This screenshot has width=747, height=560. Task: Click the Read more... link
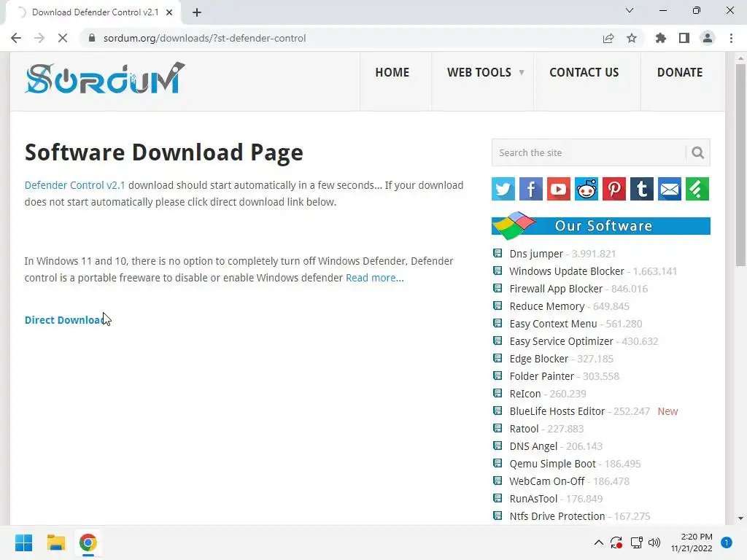click(x=374, y=278)
